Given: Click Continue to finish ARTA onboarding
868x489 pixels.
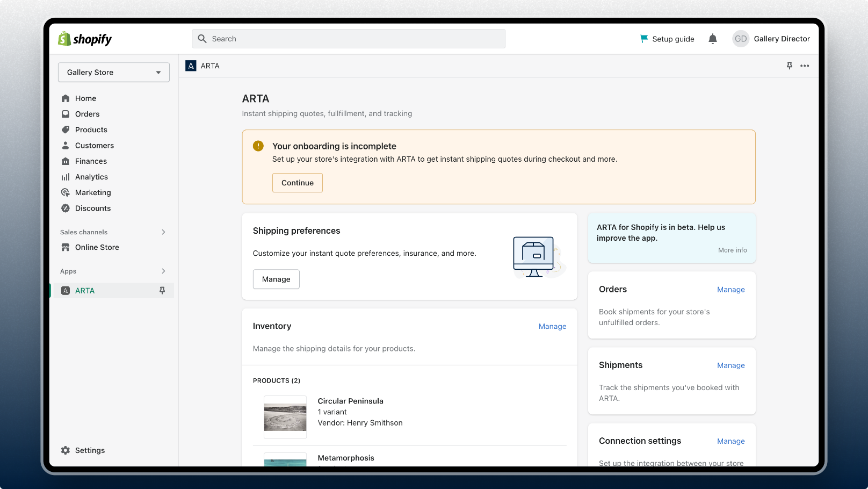Looking at the screenshot, I should point(297,183).
